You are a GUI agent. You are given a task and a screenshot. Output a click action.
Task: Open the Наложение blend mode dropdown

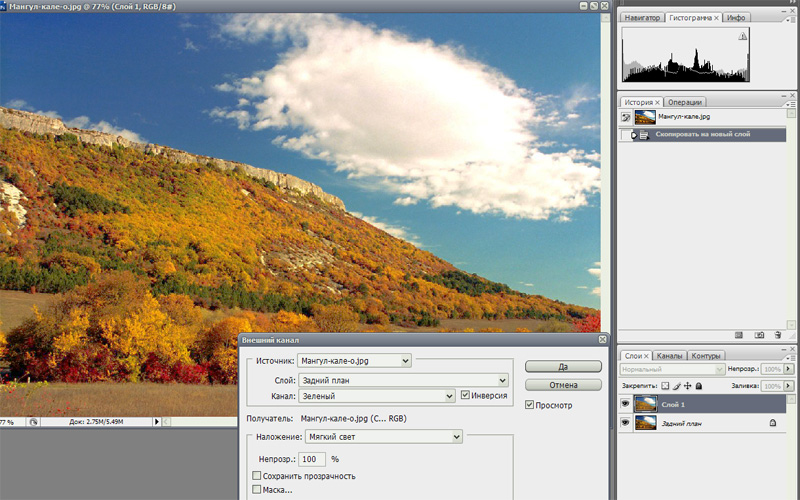[x=384, y=436]
